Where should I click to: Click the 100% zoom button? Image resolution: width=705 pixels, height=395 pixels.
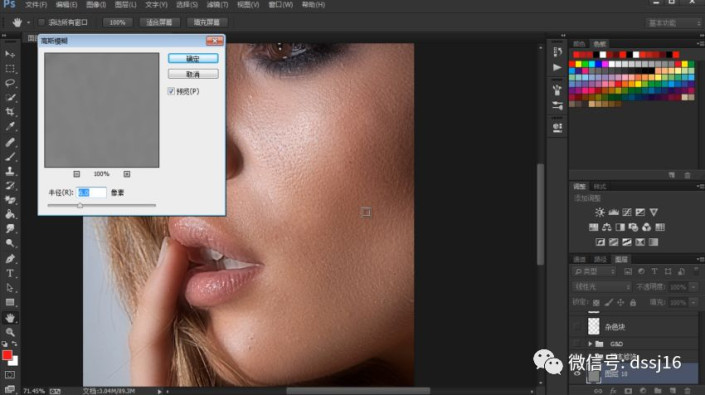click(117, 22)
